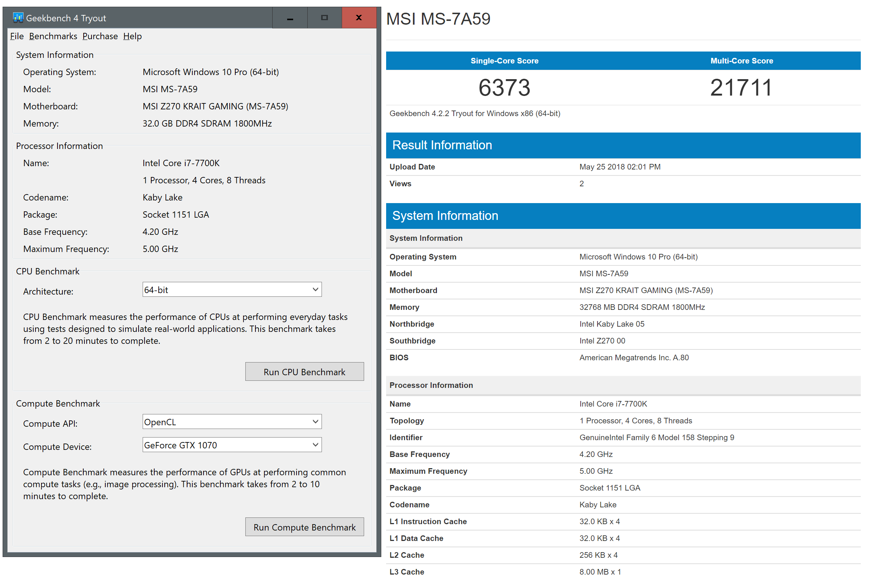
Task: Click the Result Information section header
Action: (623, 145)
